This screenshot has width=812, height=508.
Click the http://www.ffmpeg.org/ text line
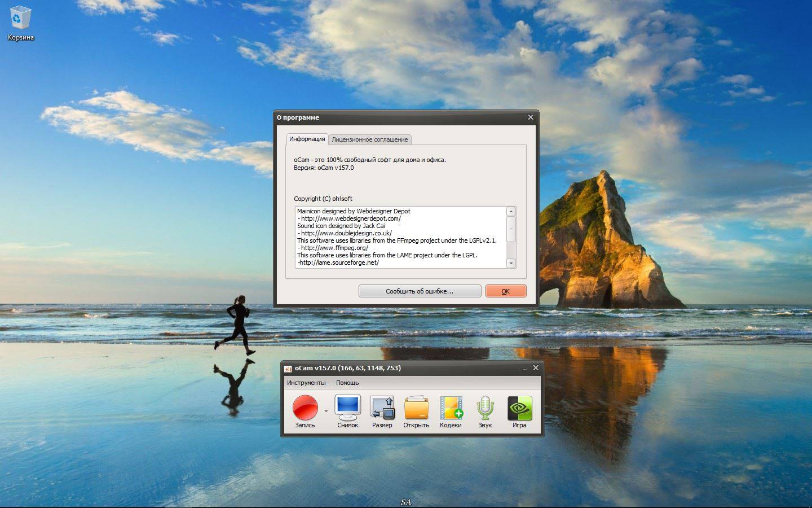(333, 248)
